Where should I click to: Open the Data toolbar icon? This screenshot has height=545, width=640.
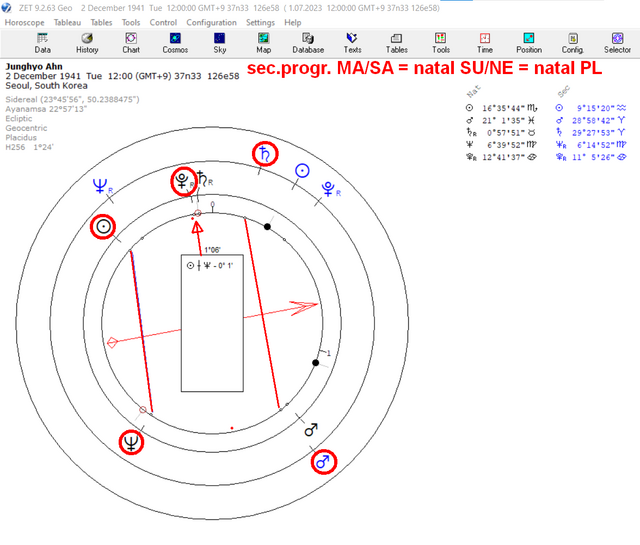pos(42,43)
